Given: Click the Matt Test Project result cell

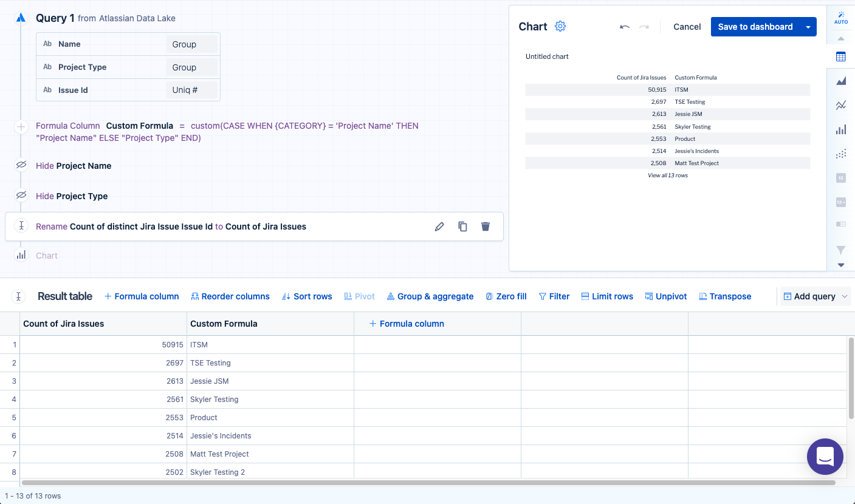Looking at the screenshot, I should click(x=270, y=454).
